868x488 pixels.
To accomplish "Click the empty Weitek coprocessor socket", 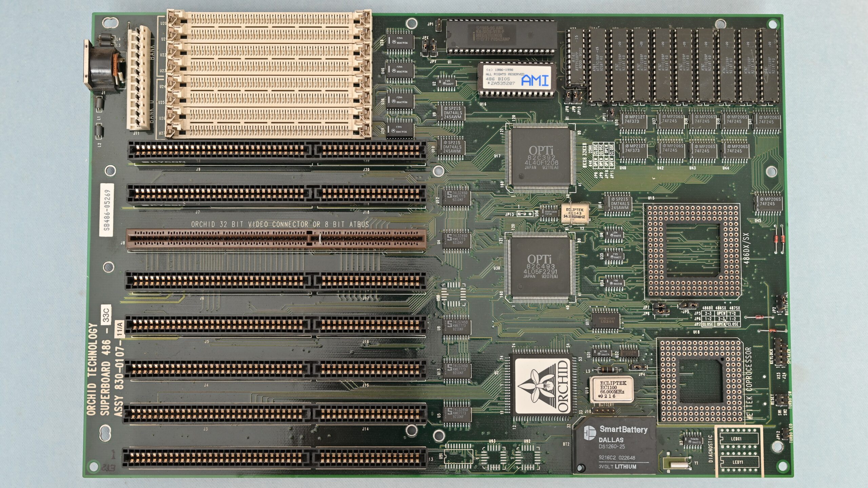I will click(x=701, y=381).
